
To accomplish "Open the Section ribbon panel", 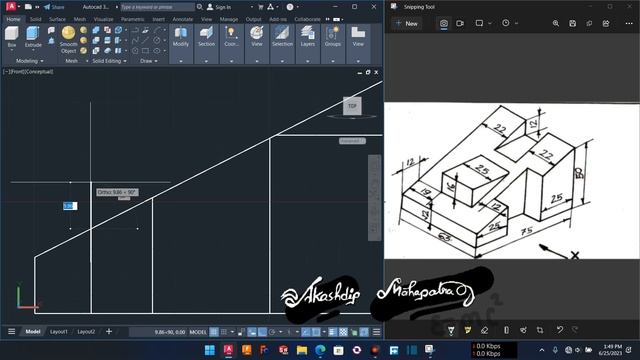I will coord(206,43).
